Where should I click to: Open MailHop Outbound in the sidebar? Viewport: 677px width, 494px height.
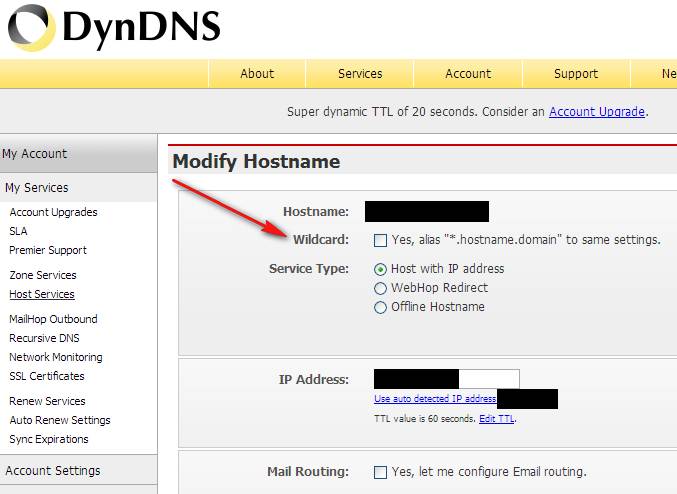[53, 319]
